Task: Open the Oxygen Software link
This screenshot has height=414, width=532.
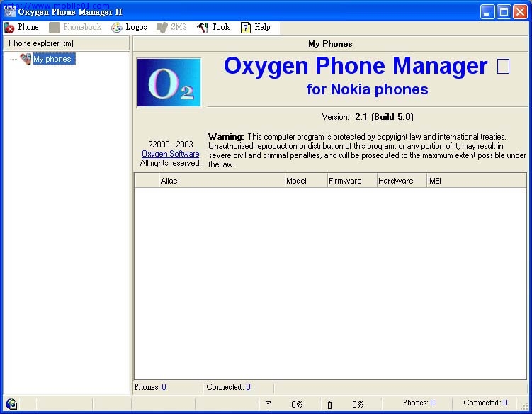Action: click(x=170, y=154)
